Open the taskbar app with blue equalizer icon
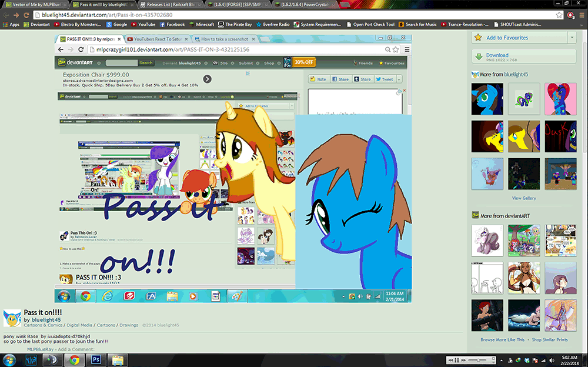The height and width of the screenshot is (367, 588). pyautogui.click(x=31, y=361)
